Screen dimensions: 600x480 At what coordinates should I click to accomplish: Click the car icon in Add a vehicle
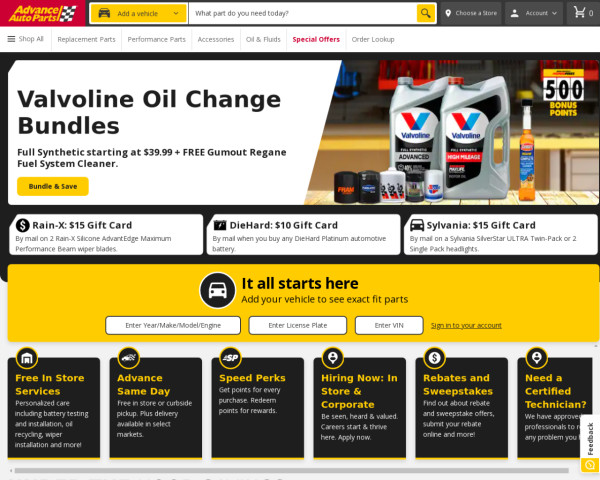pos(104,13)
